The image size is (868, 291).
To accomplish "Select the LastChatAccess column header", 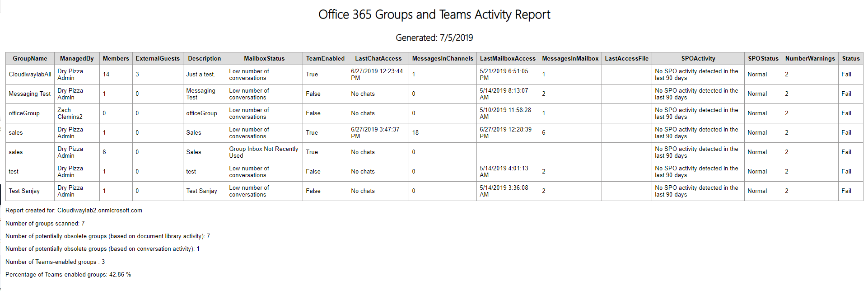I will coord(378,58).
